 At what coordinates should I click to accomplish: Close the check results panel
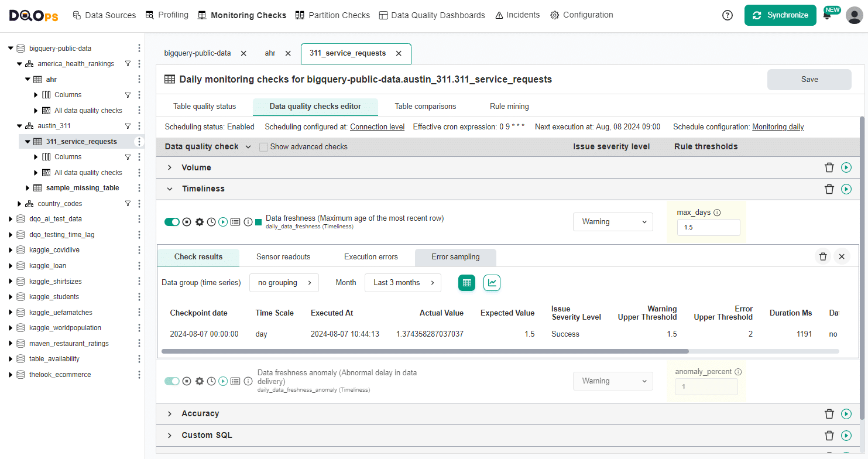coord(842,256)
